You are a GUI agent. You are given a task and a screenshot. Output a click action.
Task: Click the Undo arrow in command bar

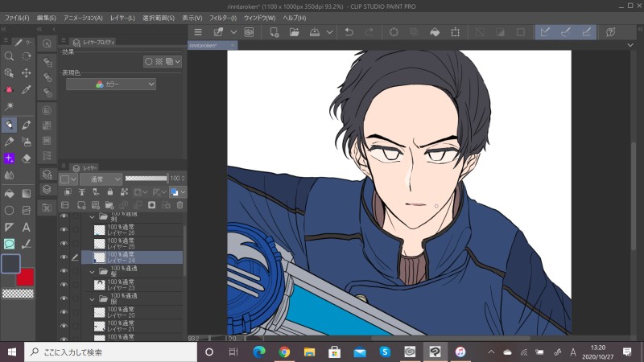[349, 32]
